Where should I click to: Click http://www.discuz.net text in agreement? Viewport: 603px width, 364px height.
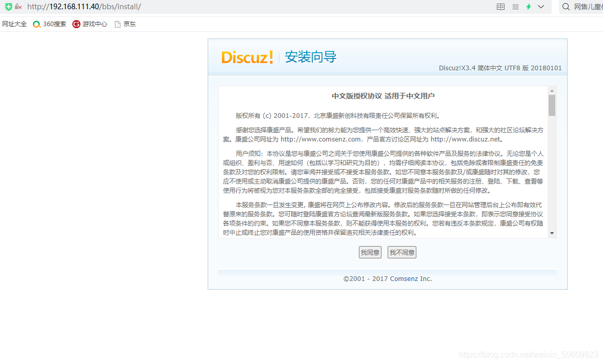pos(466,139)
